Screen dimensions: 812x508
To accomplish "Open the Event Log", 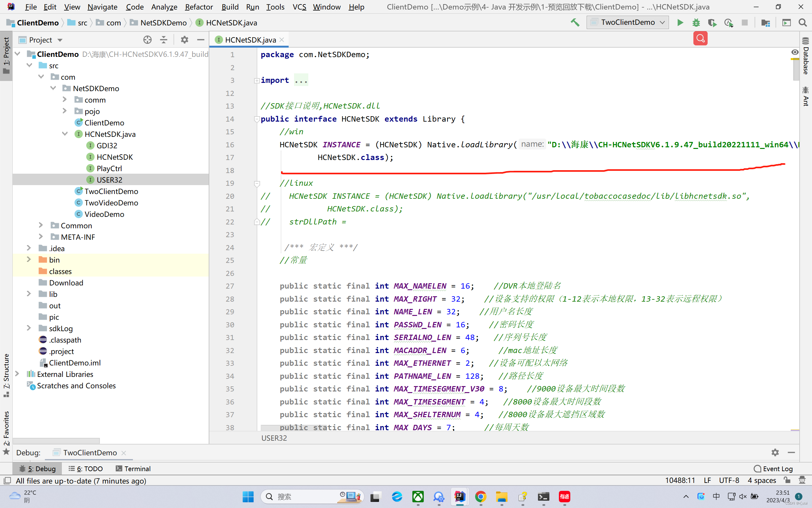I will click(773, 468).
